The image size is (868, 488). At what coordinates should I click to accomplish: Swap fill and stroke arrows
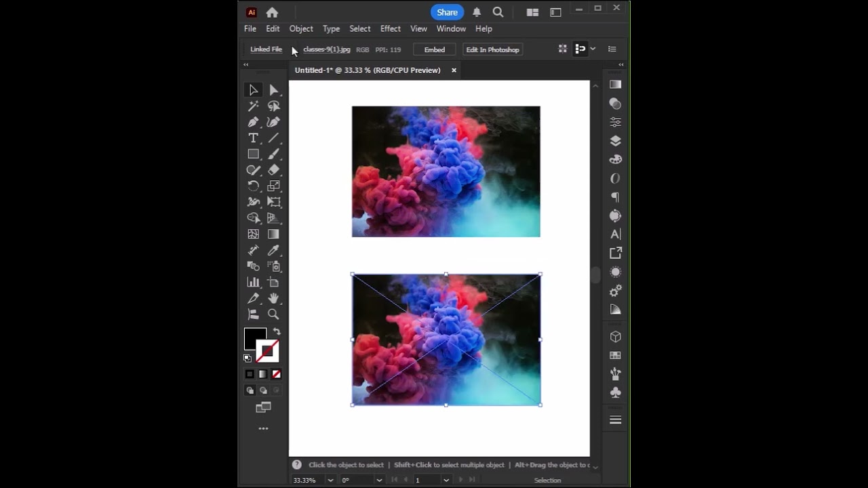276,331
